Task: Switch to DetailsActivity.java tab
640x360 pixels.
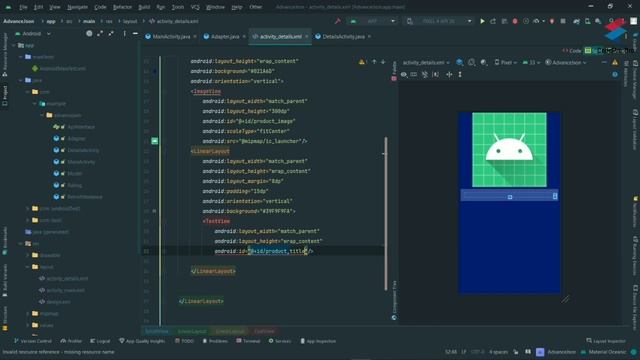Action: (x=343, y=36)
